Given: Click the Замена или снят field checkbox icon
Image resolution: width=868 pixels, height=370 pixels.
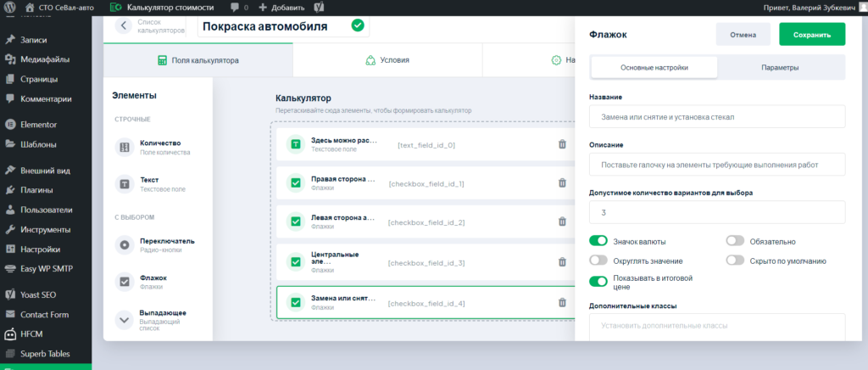Looking at the screenshot, I should tap(296, 302).
